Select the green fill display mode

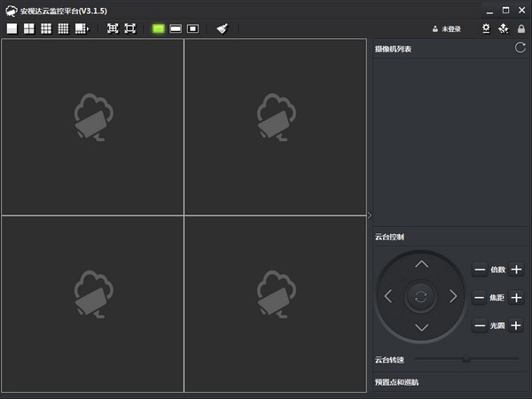pyautogui.click(x=159, y=29)
